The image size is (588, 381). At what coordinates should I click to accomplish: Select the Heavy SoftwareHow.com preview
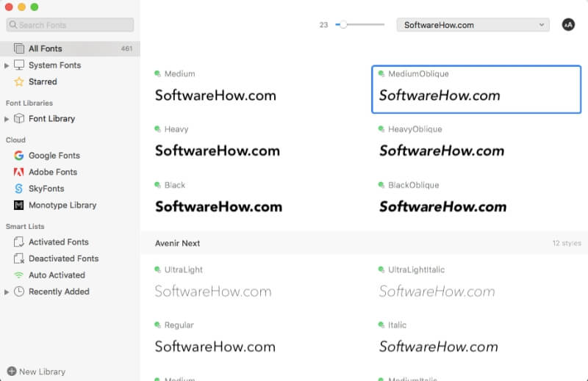(218, 150)
